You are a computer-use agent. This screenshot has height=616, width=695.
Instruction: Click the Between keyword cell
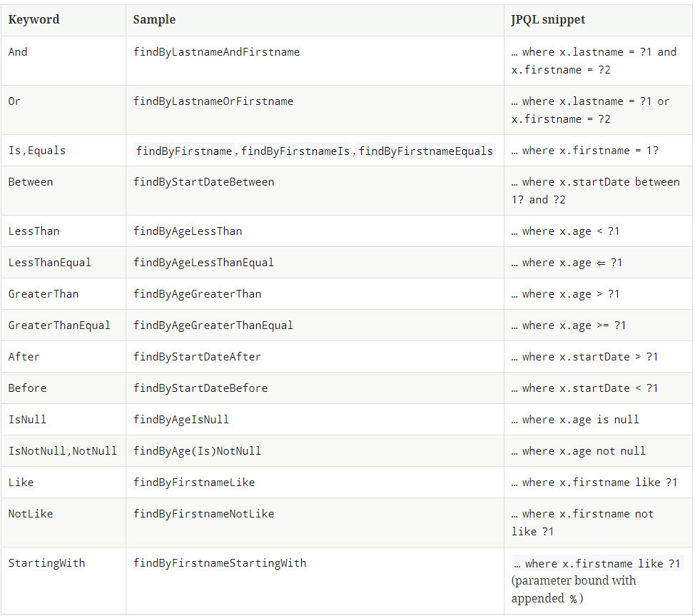click(31, 182)
